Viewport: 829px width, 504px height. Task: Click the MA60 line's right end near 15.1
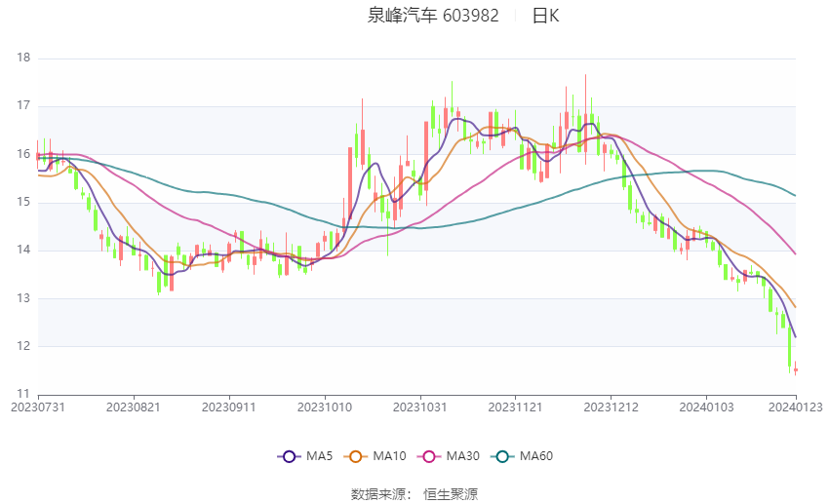coord(795,196)
